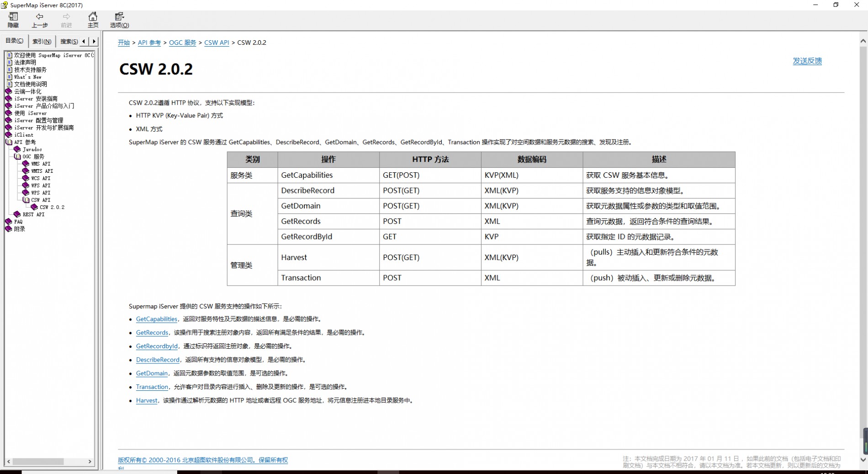
Task: Click the REST API book icon
Action: (x=17, y=214)
